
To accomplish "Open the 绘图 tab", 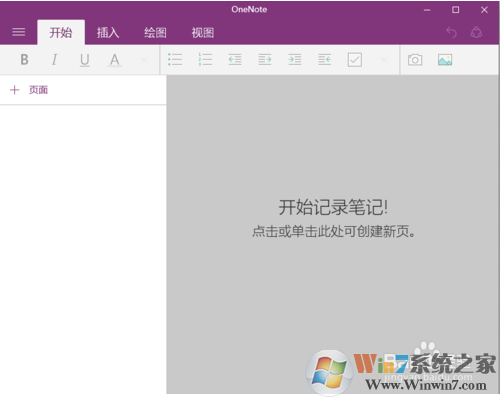I will (155, 33).
